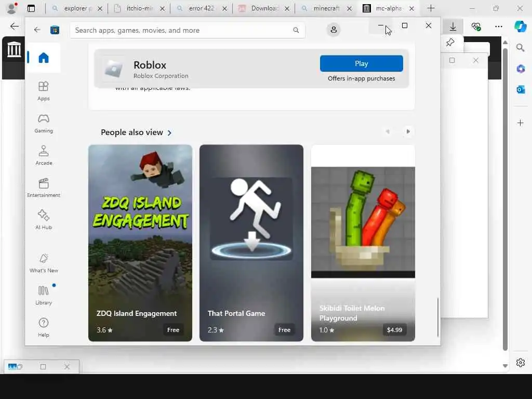This screenshot has height=399, width=532.
Task: Click the Free button on That Portal Game
Action: click(x=284, y=330)
